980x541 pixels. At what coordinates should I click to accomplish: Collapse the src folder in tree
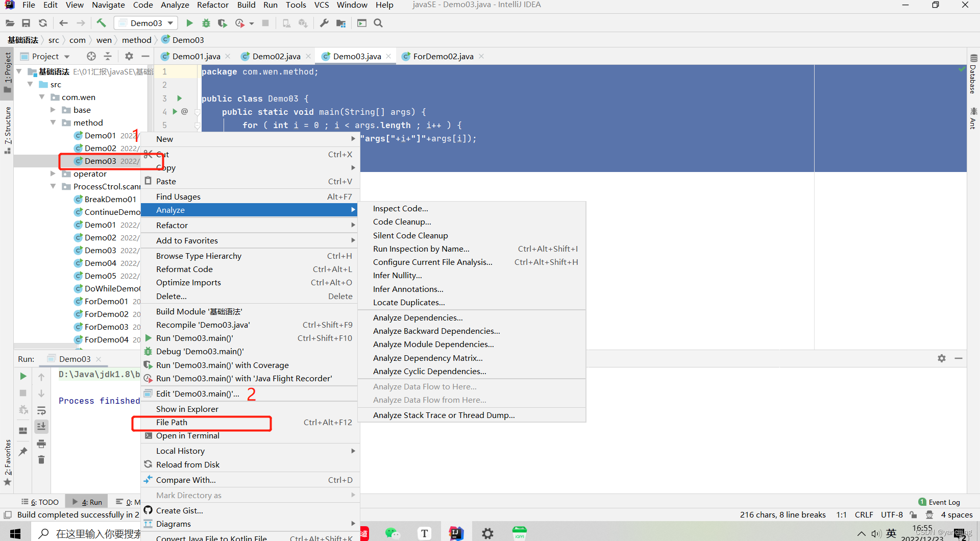coord(30,84)
